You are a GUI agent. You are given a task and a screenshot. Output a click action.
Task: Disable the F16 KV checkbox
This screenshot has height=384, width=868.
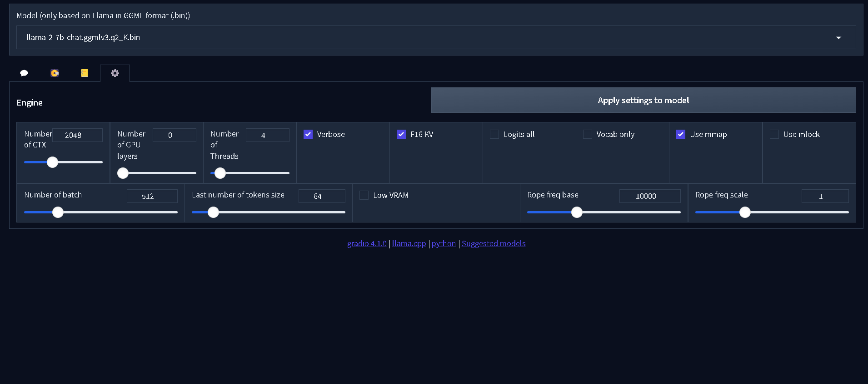click(x=401, y=134)
